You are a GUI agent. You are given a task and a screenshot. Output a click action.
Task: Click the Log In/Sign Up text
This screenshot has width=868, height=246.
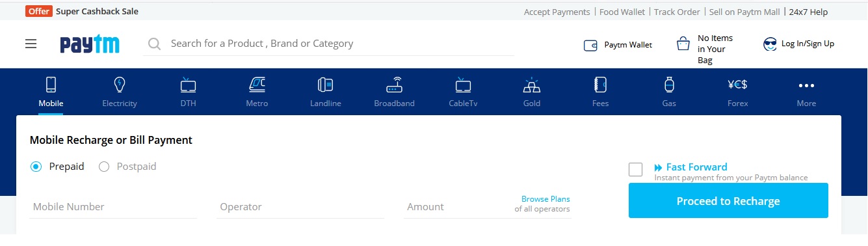click(x=808, y=44)
